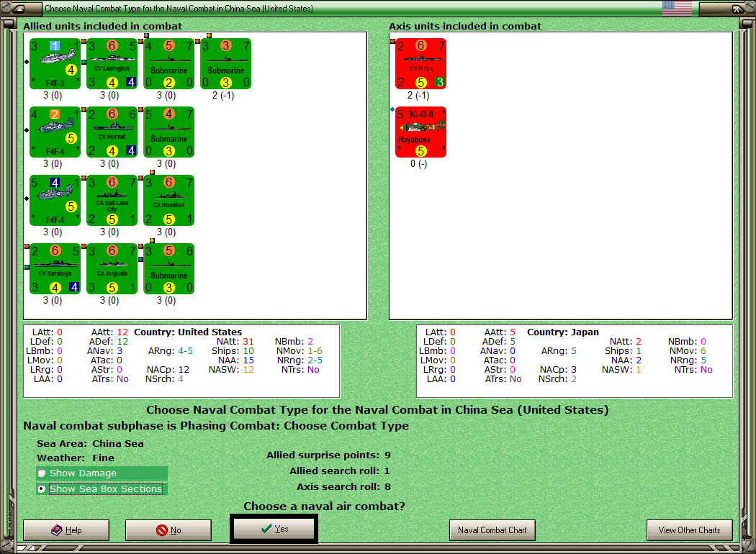Screen dimensions: 756x554
Task: Click the CA Augusta cruiser counter
Action: 112,269
